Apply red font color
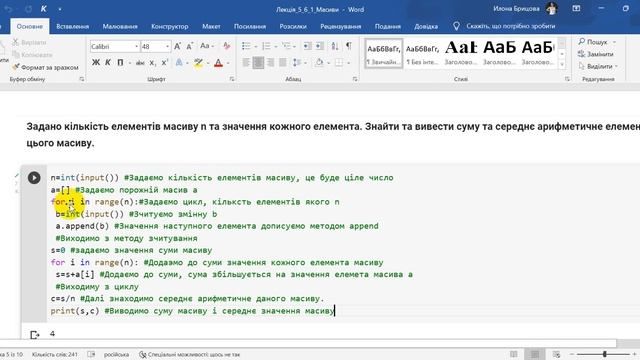This screenshot has height=360, width=640. coord(219,63)
